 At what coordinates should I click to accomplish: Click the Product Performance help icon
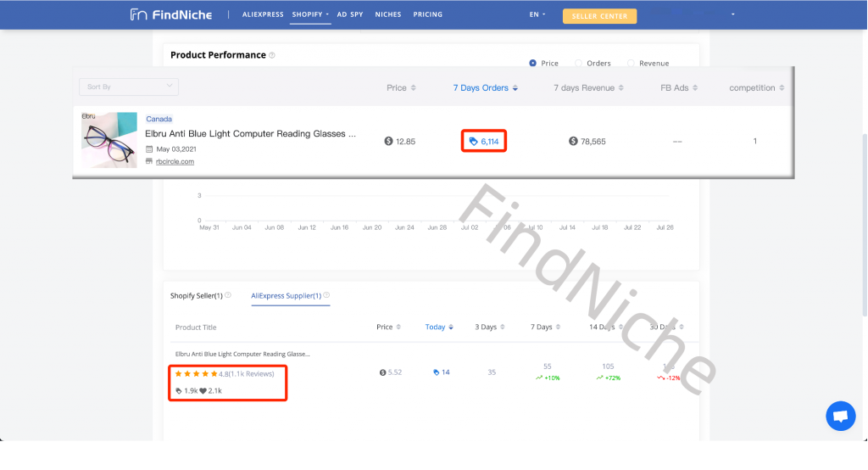point(272,55)
